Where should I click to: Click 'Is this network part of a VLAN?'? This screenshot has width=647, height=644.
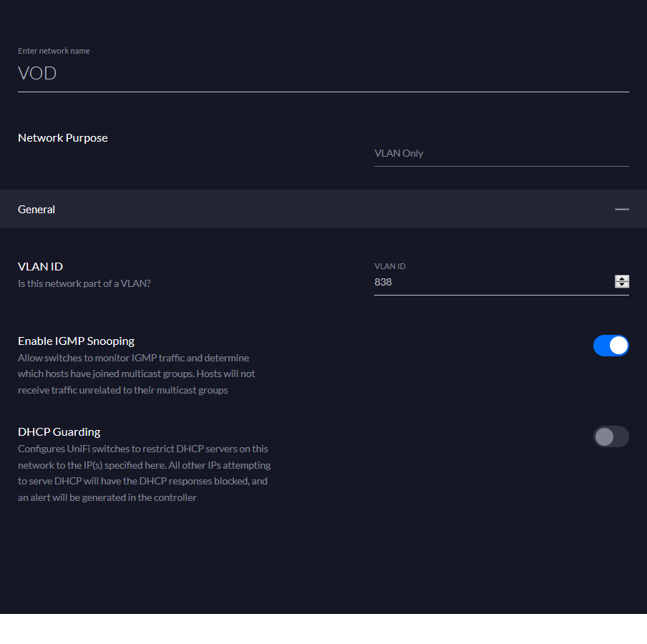coord(84,283)
